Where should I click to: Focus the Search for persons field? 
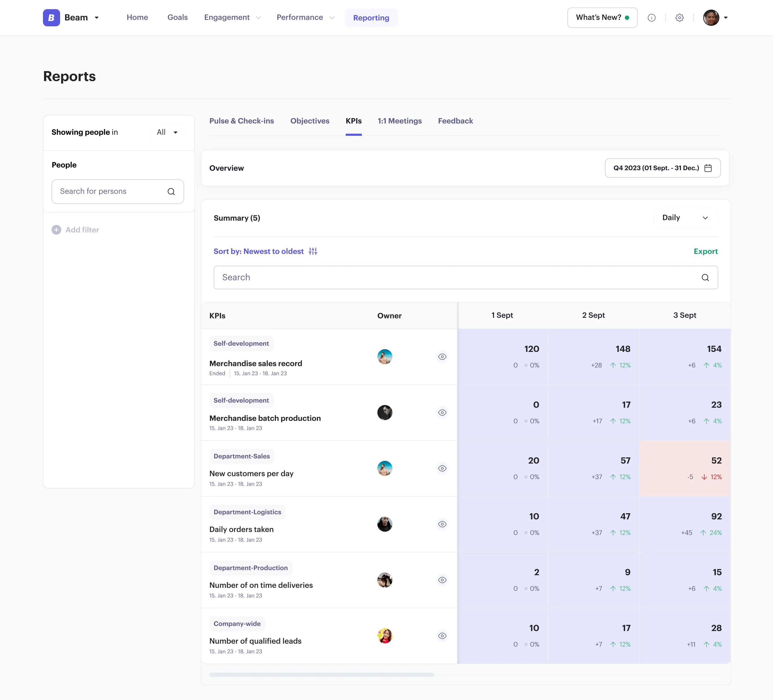click(118, 192)
